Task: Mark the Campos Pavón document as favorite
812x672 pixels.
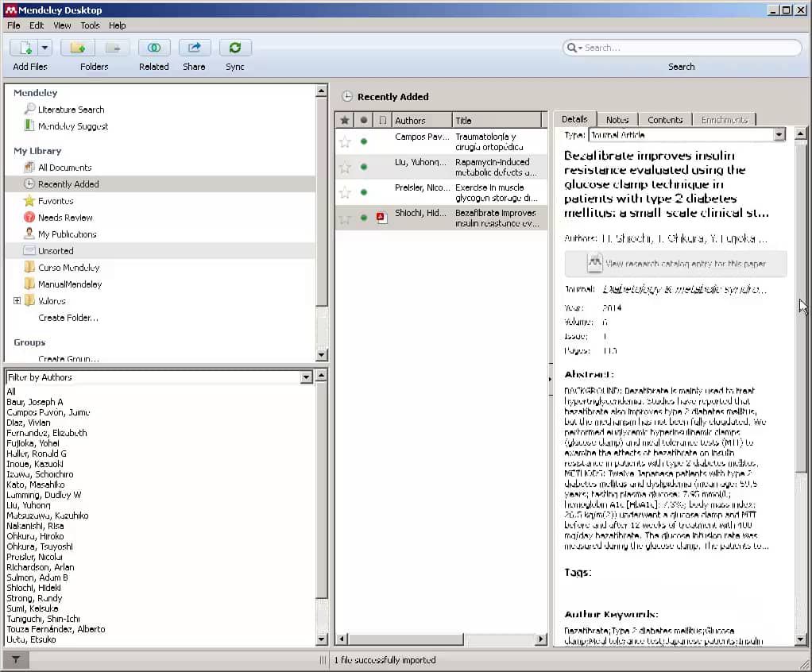Action: click(x=345, y=141)
